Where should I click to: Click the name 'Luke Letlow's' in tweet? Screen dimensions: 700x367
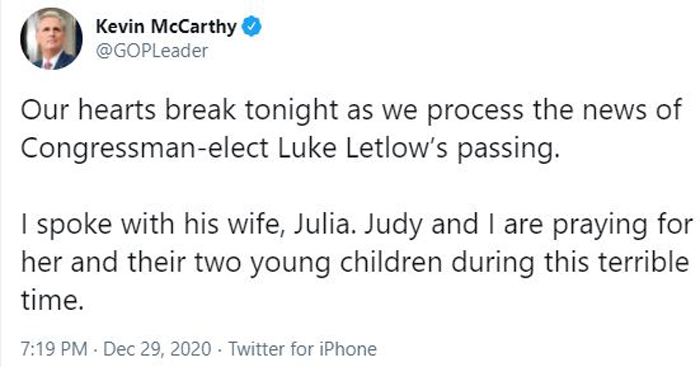coord(363,147)
